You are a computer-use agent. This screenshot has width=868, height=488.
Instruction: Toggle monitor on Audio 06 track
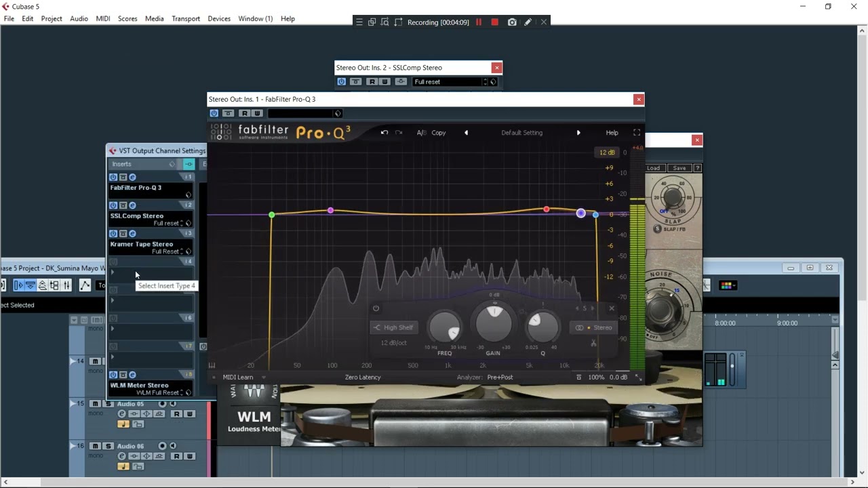(173, 446)
